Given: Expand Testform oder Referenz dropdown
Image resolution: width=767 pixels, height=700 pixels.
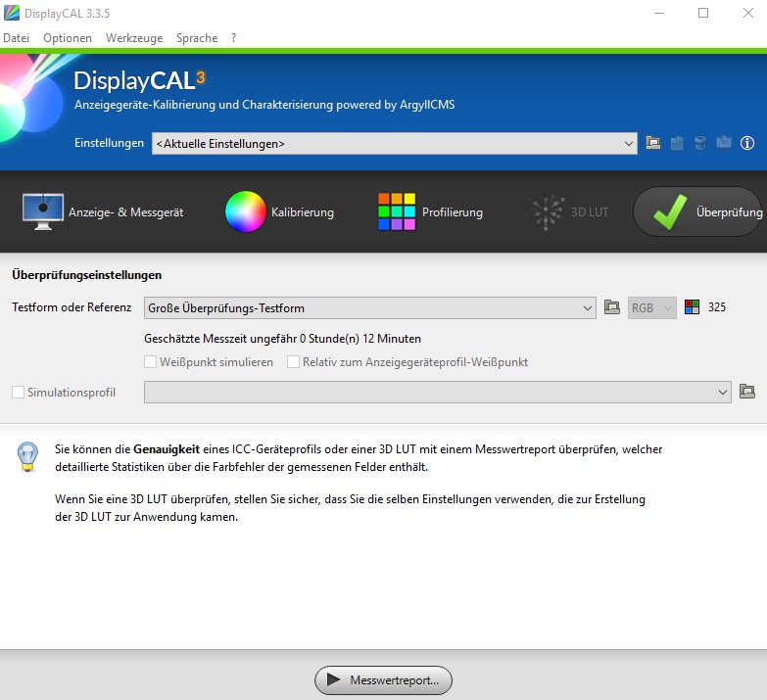Looking at the screenshot, I should [x=370, y=308].
